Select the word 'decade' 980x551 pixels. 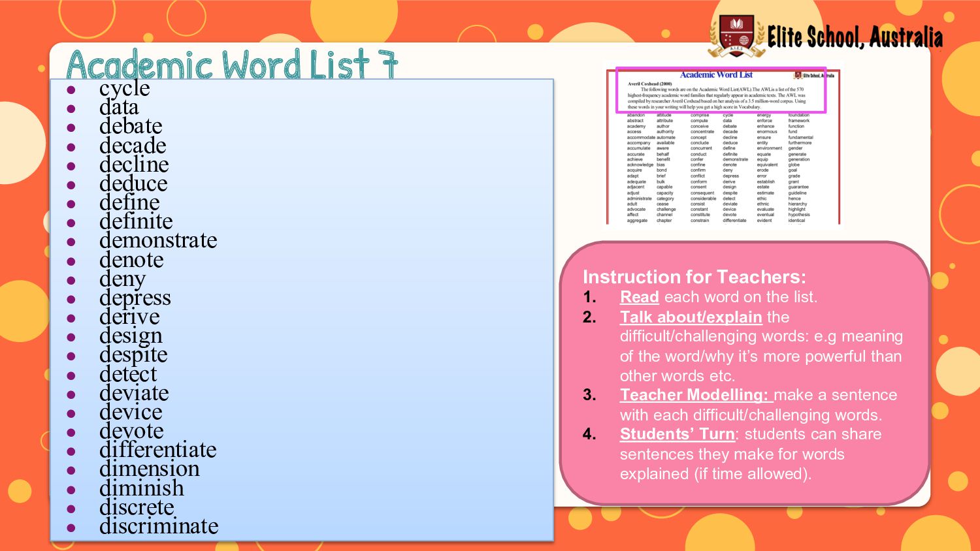click(133, 146)
